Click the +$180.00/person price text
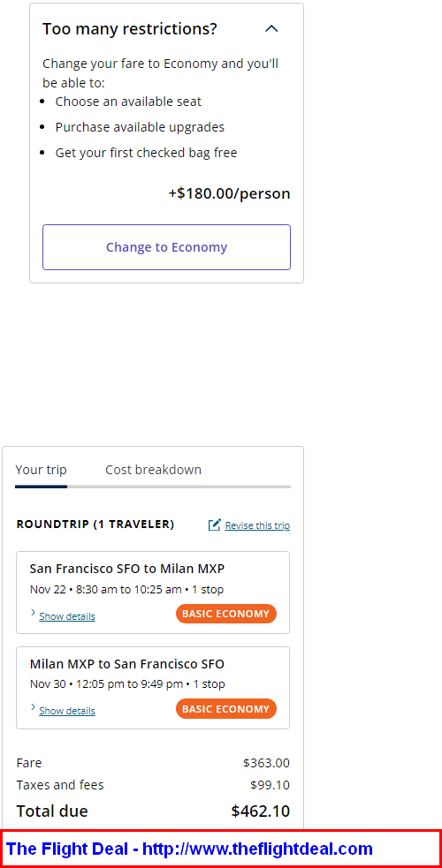442x868 pixels. point(229,193)
